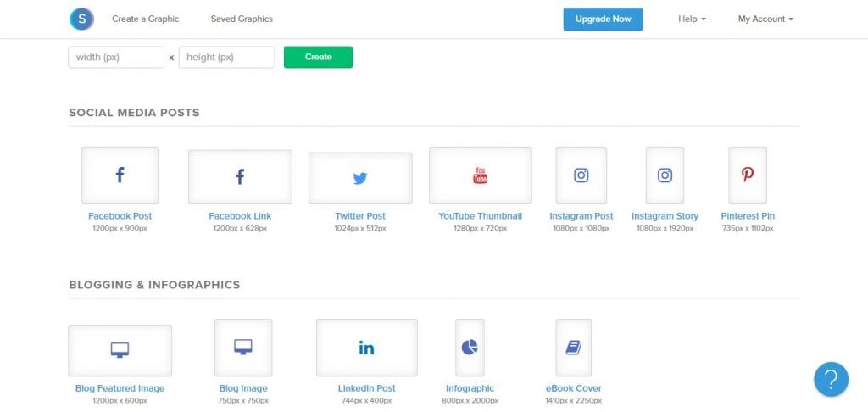Open the Facebook Link text link

pyautogui.click(x=240, y=216)
